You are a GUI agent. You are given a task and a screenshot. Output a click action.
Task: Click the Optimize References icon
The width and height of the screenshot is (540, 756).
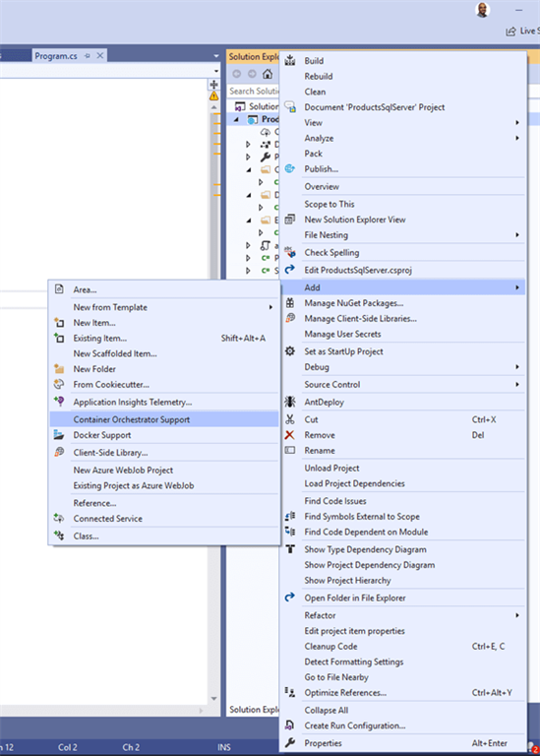[290, 692]
